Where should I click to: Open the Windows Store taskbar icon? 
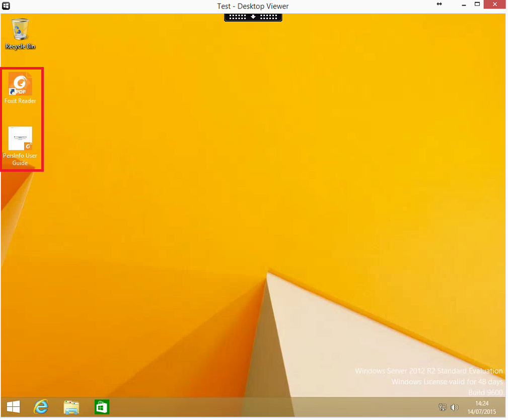coord(102,407)
